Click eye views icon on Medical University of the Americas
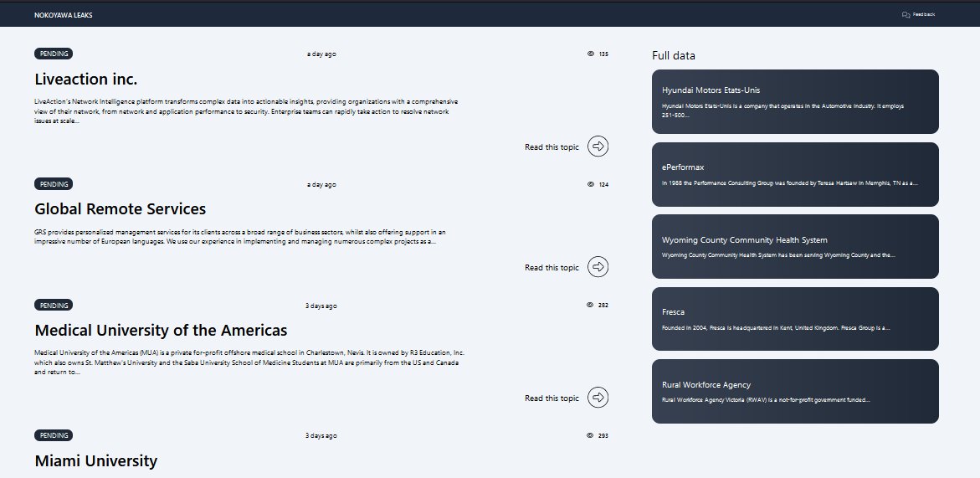The height and width of the screenshot is (478, 980). coord(590,305)
